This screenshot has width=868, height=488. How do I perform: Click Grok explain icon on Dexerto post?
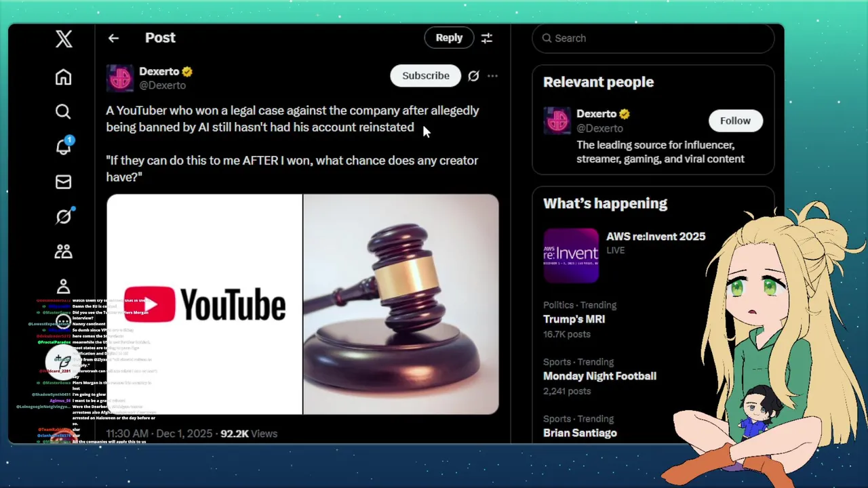473,76
